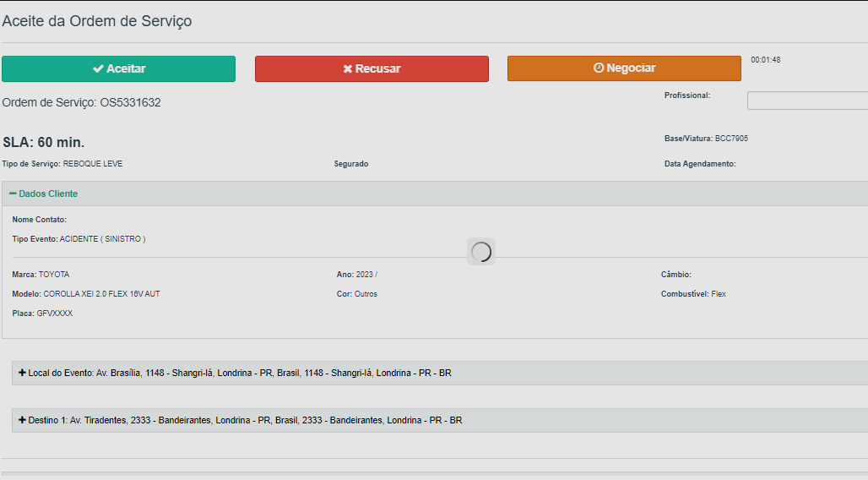Image resolution: width=868 pixels, height=480 pixels.
Task: Open negotiation via Negociar text
Action: coord(631,68)
